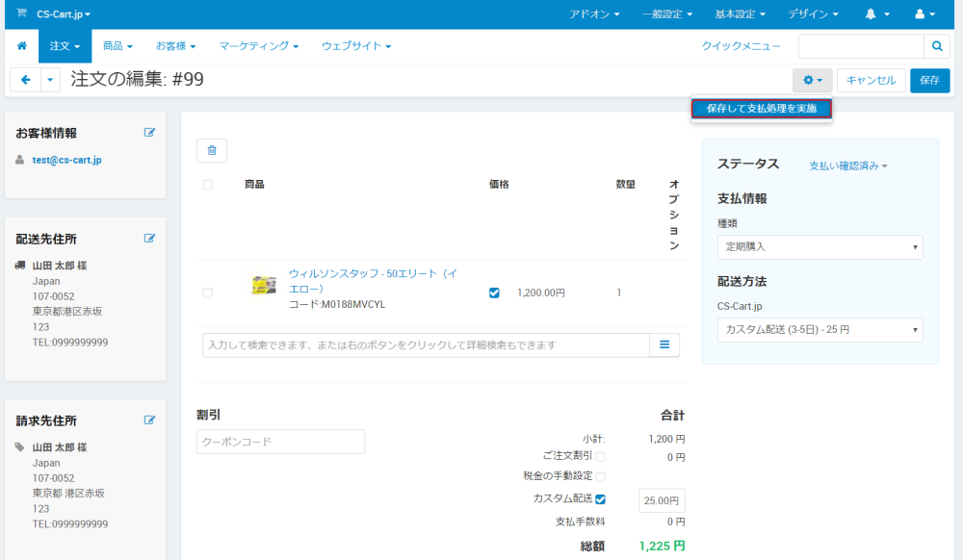Edit customer information pencil icon
This screenshot has width=963, height=560.
coord(149,133)
